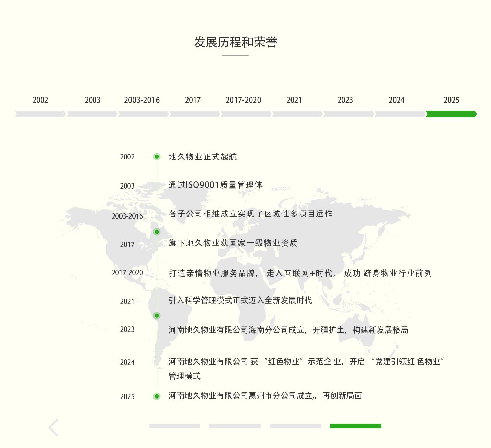Select the 2025 tab in the horizontal year bar

(x=452, y=100)
